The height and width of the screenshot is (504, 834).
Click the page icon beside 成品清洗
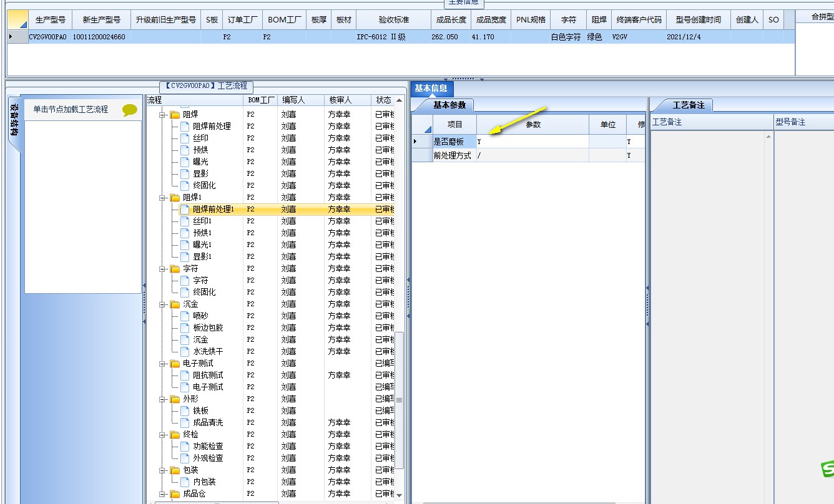point(185,422)
